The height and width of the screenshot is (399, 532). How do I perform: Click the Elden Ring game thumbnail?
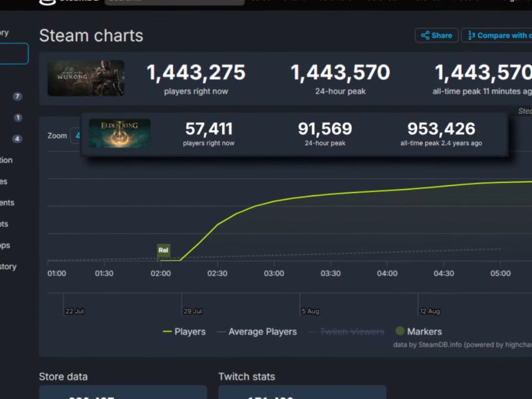[120, 134]
